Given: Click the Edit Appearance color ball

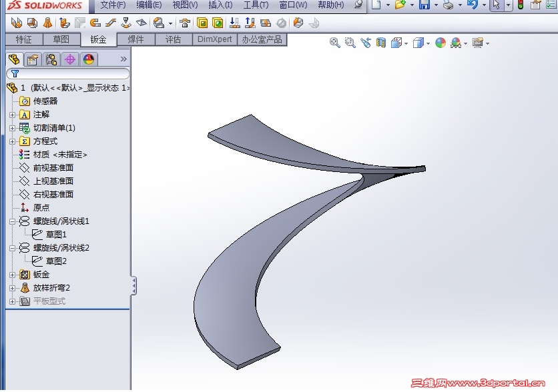Looking at the screenshot, I should [x=441, y=43].
